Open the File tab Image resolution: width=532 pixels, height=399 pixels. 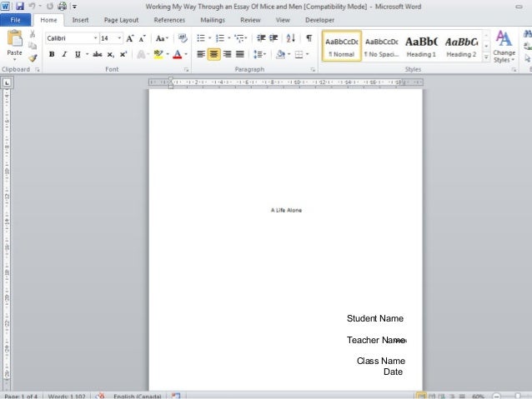click(16, 19)
